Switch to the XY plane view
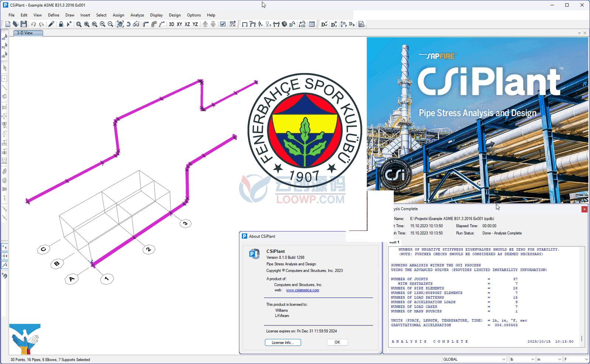Screen dimensions: 590x364 click(x=180, y=24)
